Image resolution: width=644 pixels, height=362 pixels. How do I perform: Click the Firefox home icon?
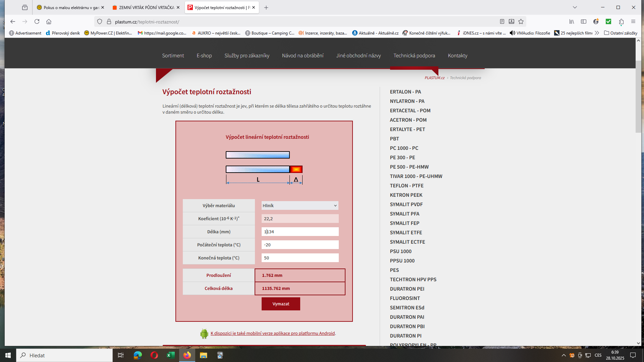point(49,21)
